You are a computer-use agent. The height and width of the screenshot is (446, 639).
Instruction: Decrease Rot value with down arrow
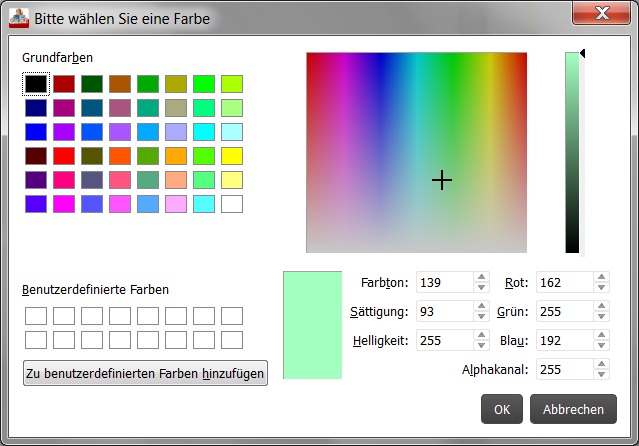[x=600, y=288]
